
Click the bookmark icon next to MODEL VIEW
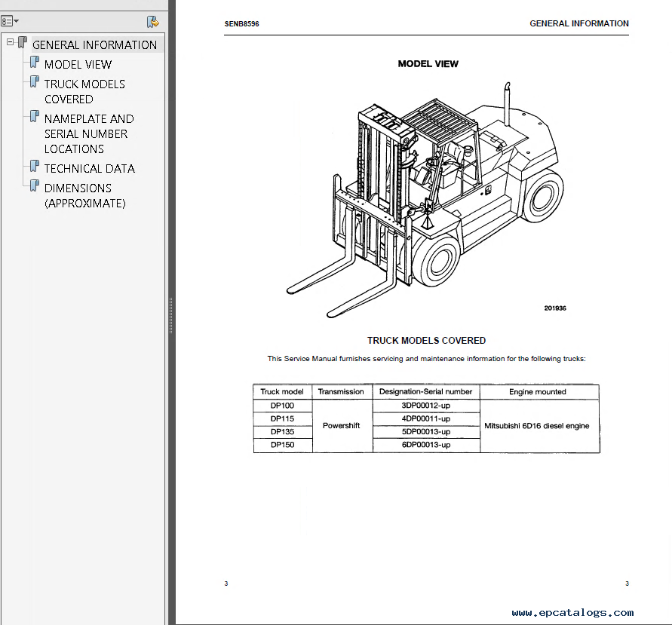[35, 63]
